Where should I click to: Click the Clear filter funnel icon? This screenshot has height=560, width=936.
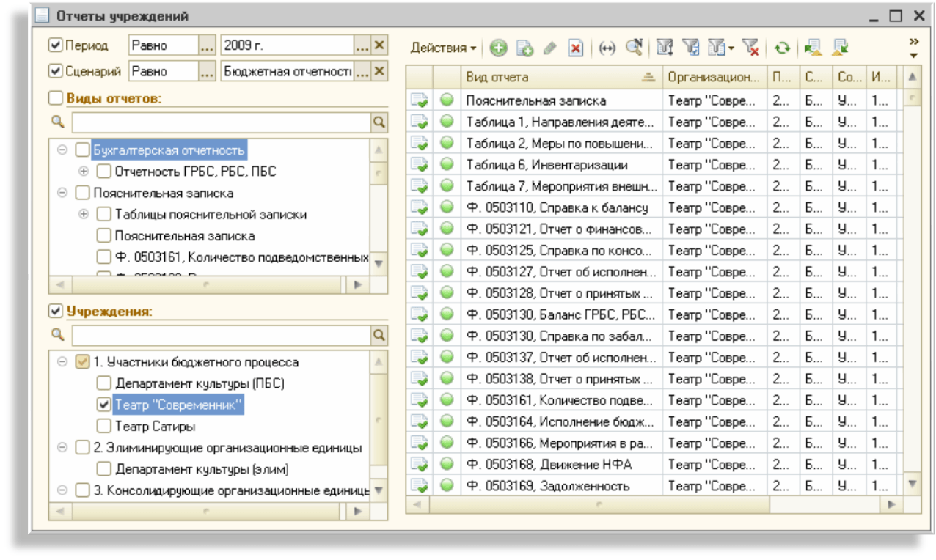[x=750, y=48]
